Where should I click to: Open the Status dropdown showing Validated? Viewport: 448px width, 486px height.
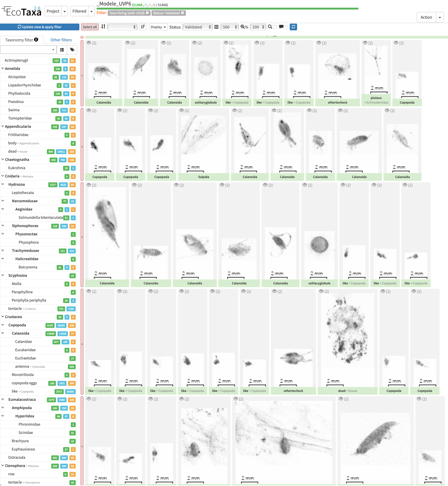click(197, 27)
